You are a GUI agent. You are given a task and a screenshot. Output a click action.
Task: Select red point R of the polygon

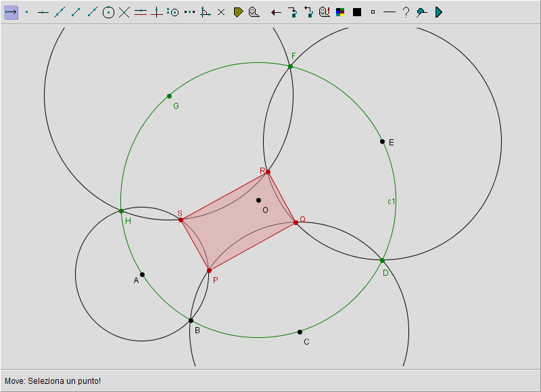tap(268, 172)
